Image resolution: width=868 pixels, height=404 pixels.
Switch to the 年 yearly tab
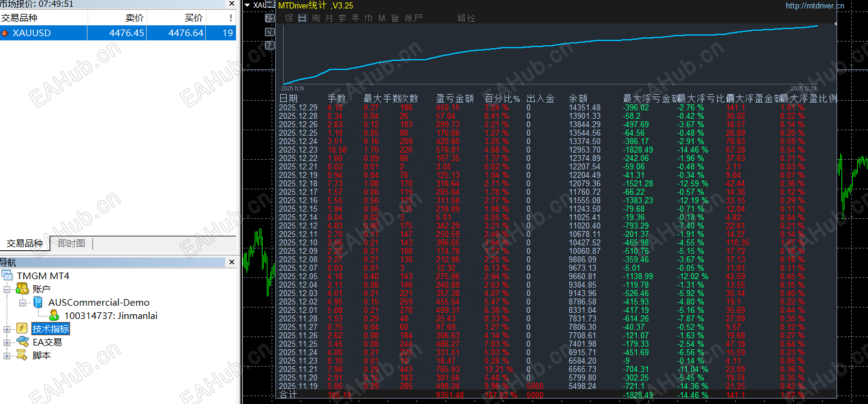point(356,18)
